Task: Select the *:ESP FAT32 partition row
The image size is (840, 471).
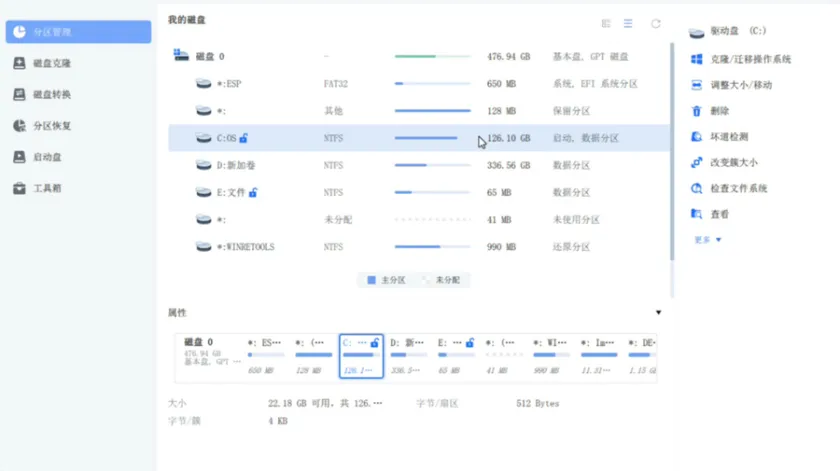Action: 419,84
